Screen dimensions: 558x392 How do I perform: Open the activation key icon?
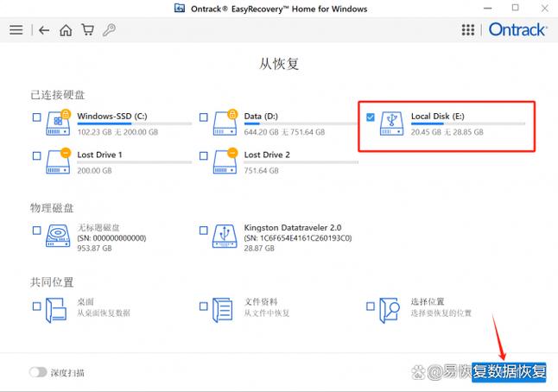click(x=109, y=30)
